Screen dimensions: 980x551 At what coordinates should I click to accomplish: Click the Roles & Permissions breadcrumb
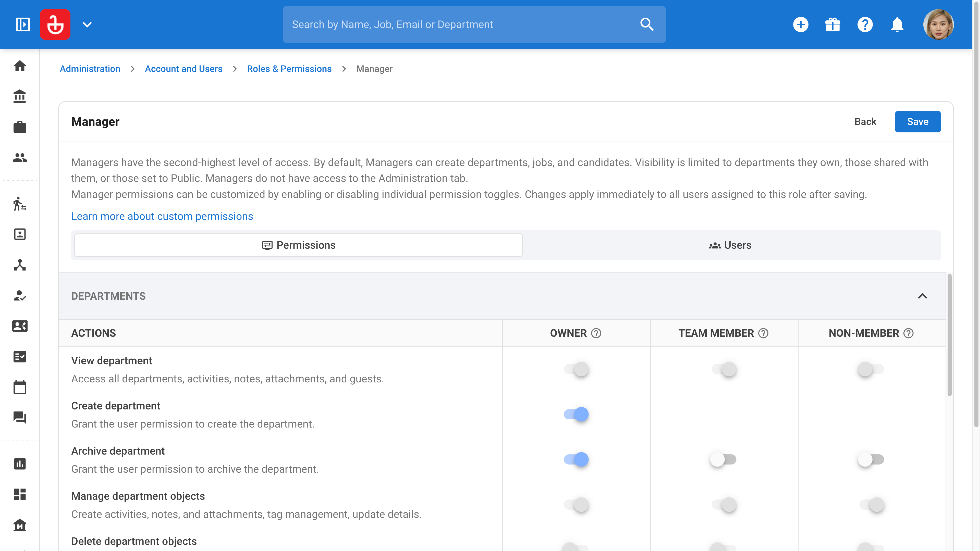pos(289,69)
